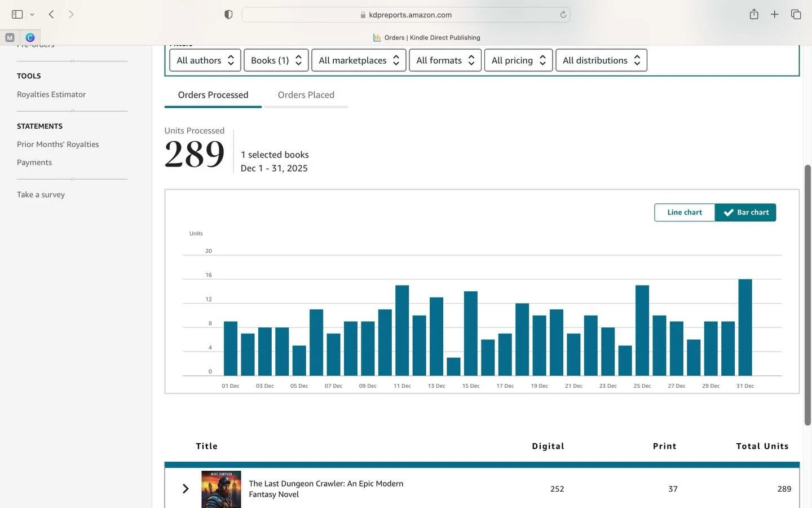Select the pinned Gmail M tab

10,37
